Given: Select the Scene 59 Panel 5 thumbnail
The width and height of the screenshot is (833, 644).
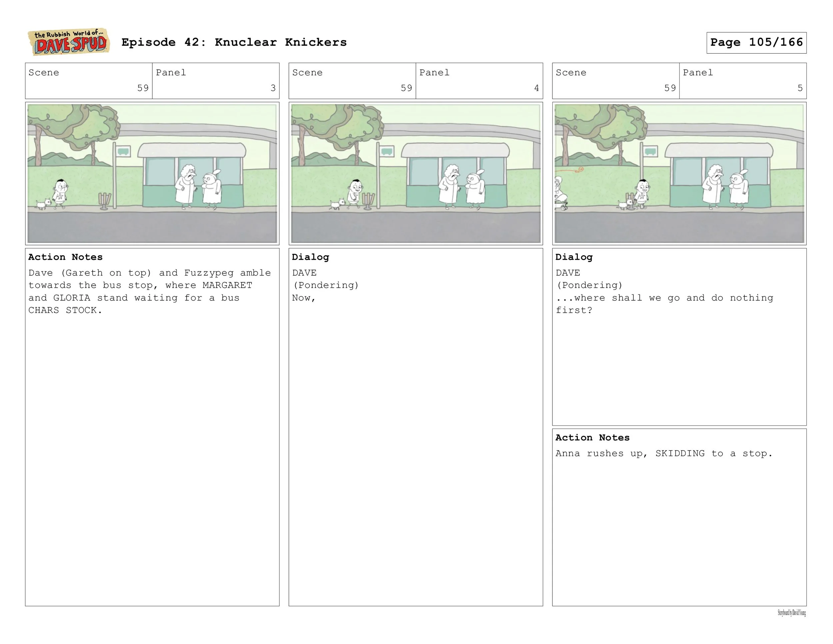Looking at the screenshot, I should pos(679,173).
